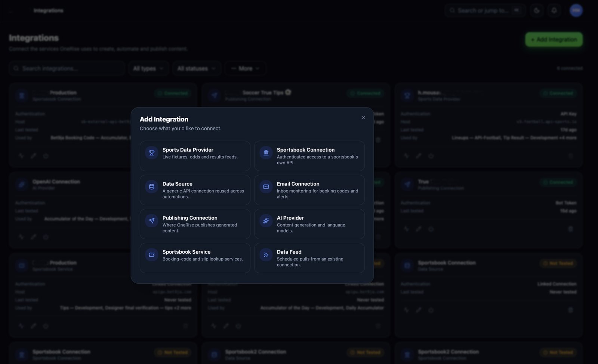Click the RSS icon for Data Feed
The width and height of the screenshot is (598, 364).
click(x=266, y=255)
